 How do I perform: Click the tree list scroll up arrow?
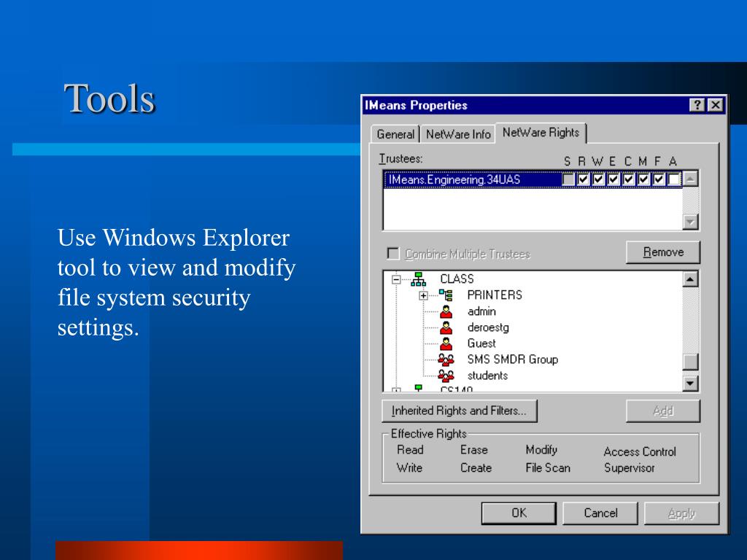coord(690,279)
